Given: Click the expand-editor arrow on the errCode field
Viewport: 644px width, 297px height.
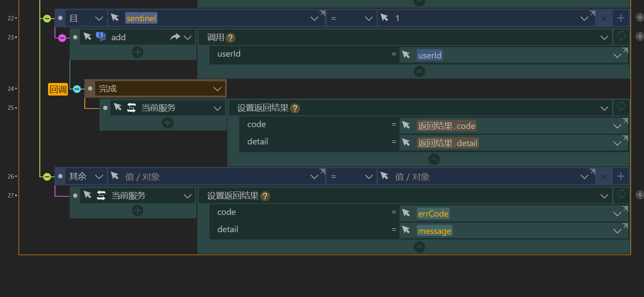Looking at the screenshot, I should tap(625, 209).
